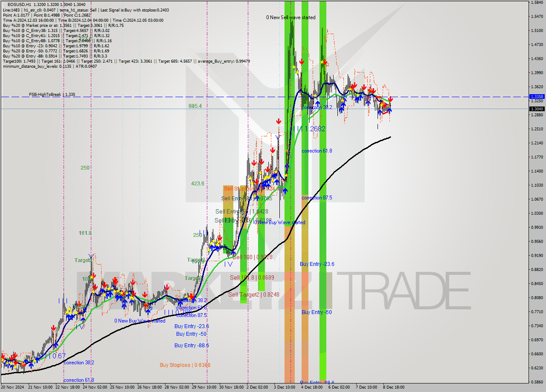546x392 pixels.
Task: Click the 'Buy %10 @ C_Entry88: 1.0778' line
Action: pyautogui.click(x=57, y=40)
